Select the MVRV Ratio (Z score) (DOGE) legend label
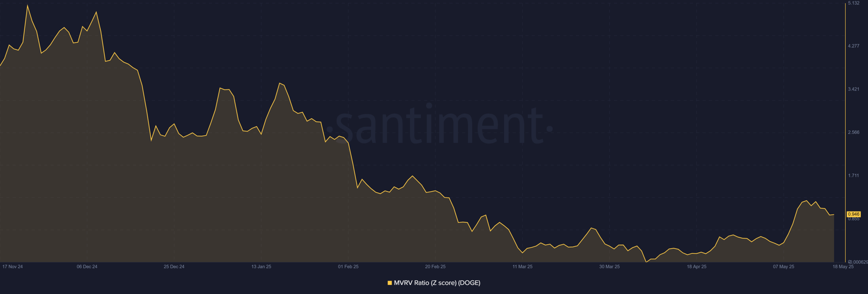 coord(437,283)
